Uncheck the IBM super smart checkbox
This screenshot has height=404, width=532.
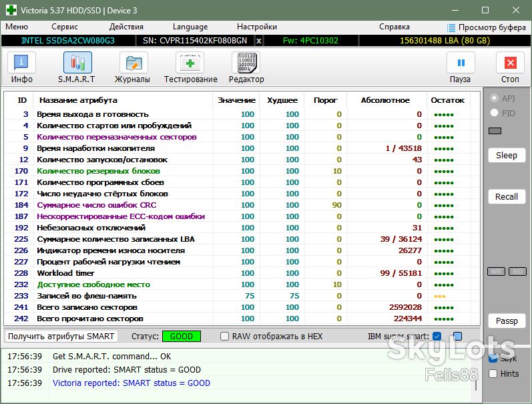(437, 336)
